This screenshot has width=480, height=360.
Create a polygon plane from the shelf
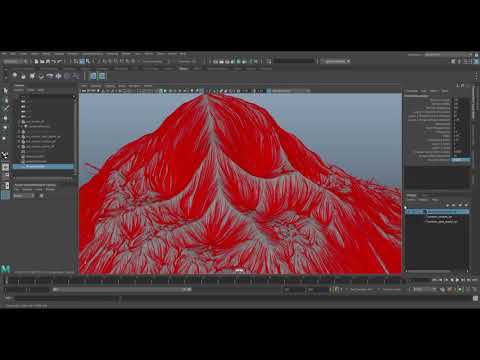click(x=58, y=76)
